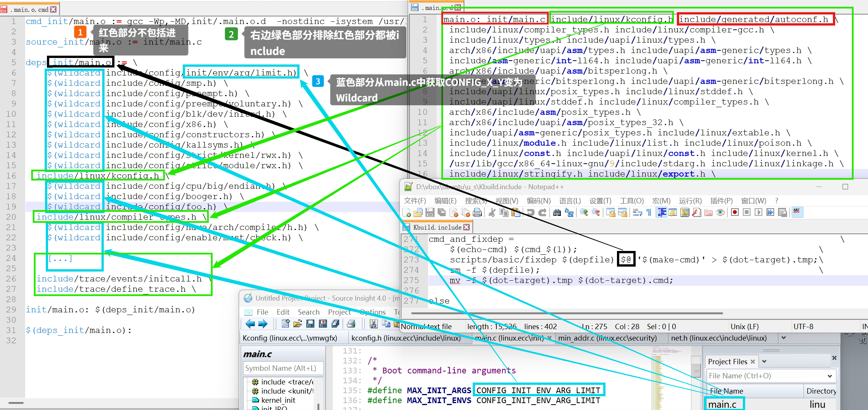This screenshot has width=868, height=410.
Task: Click the Stop Recording macro button
Action: pyautogui.click(x=747, y=212)
